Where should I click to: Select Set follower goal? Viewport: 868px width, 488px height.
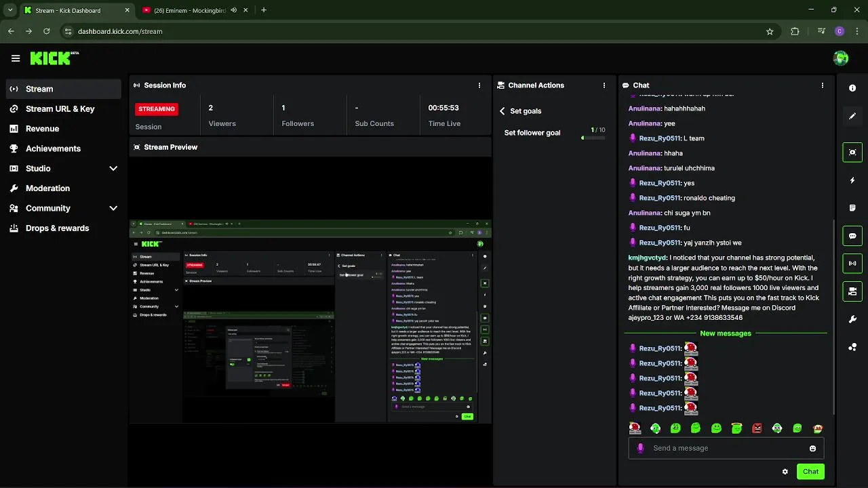tap(532, 133)
